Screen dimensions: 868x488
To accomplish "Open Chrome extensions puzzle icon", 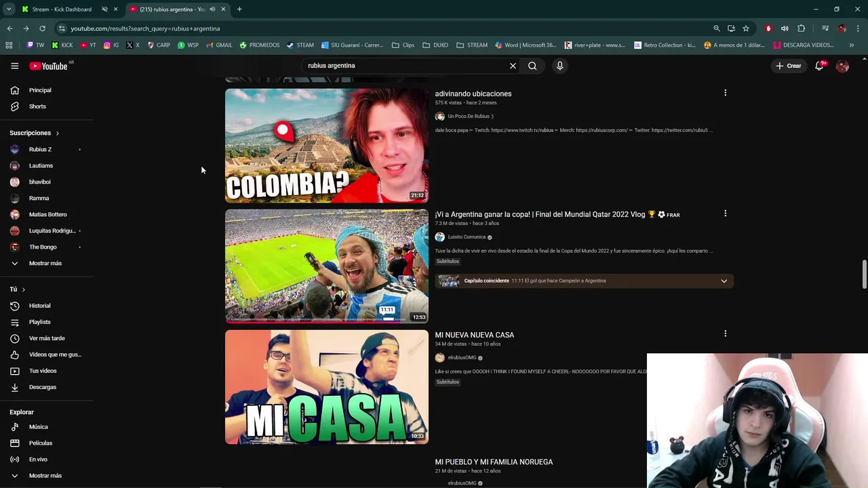I will click(x=802, y=28).
